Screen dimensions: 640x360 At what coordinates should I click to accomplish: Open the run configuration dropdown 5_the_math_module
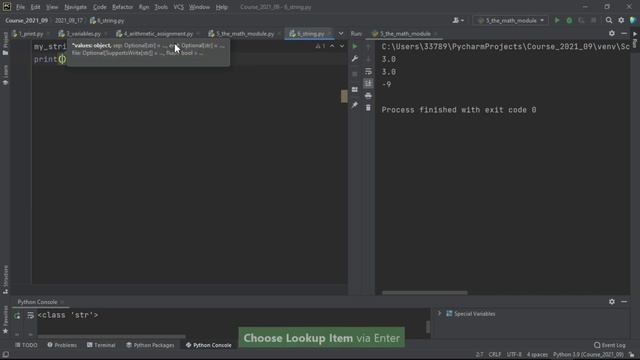511,20
